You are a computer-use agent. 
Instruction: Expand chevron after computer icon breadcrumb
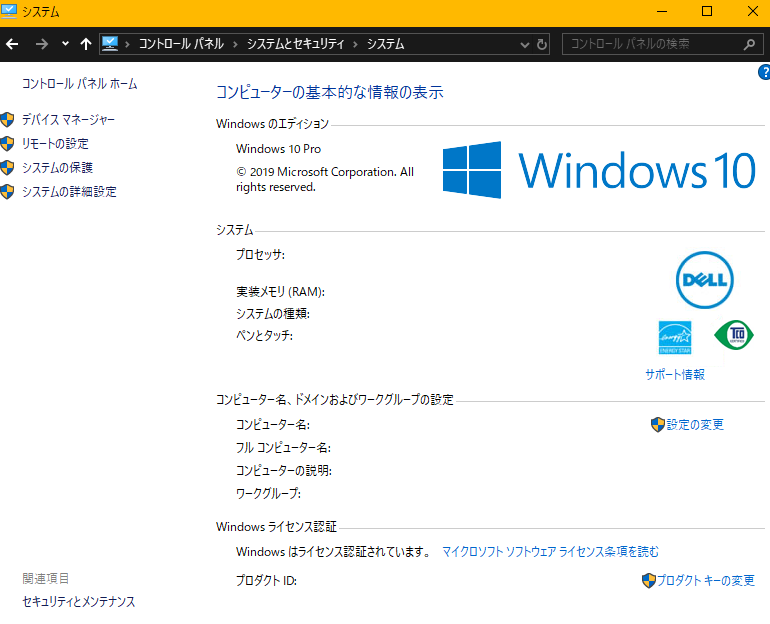coord(128,45)
